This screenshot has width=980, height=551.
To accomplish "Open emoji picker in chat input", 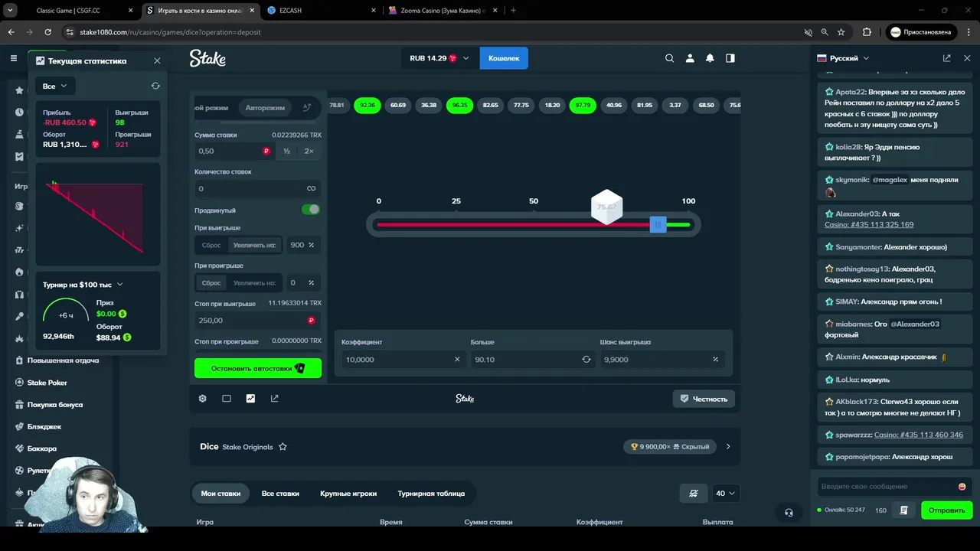I will tap(962, 487).
